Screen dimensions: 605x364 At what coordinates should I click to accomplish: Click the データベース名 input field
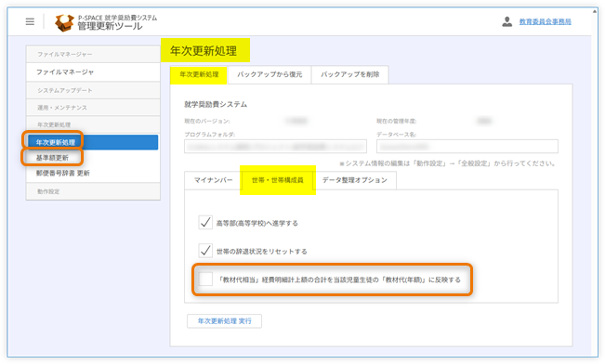point(467,147)
